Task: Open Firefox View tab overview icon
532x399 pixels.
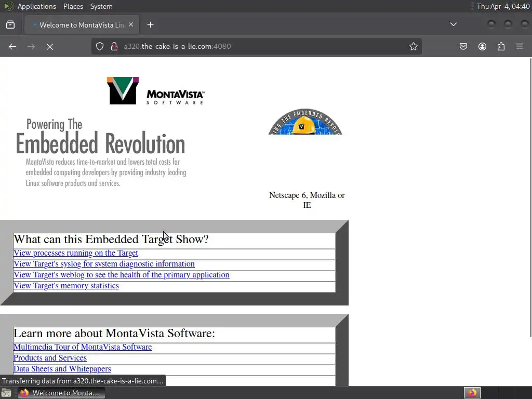Action: (x=10, y=25)
